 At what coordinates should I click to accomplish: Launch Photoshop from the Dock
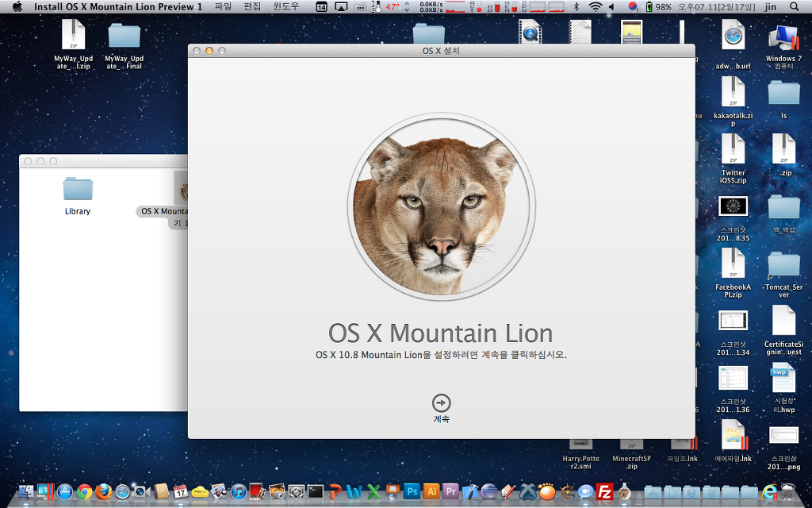tap(412, 491)
